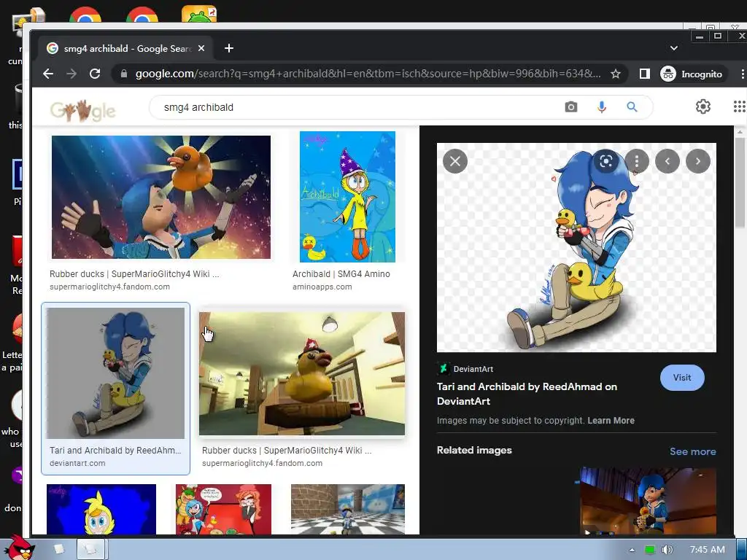Select the active taskbar window button
Screen dimensions: 747x560
pyautogui.click(x=92, y=550)
